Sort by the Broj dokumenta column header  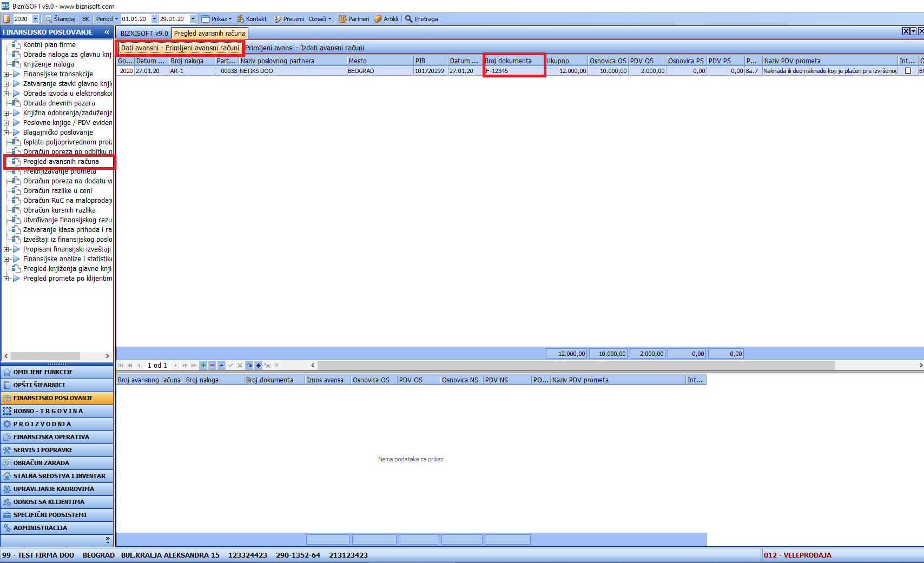(513, 61)
